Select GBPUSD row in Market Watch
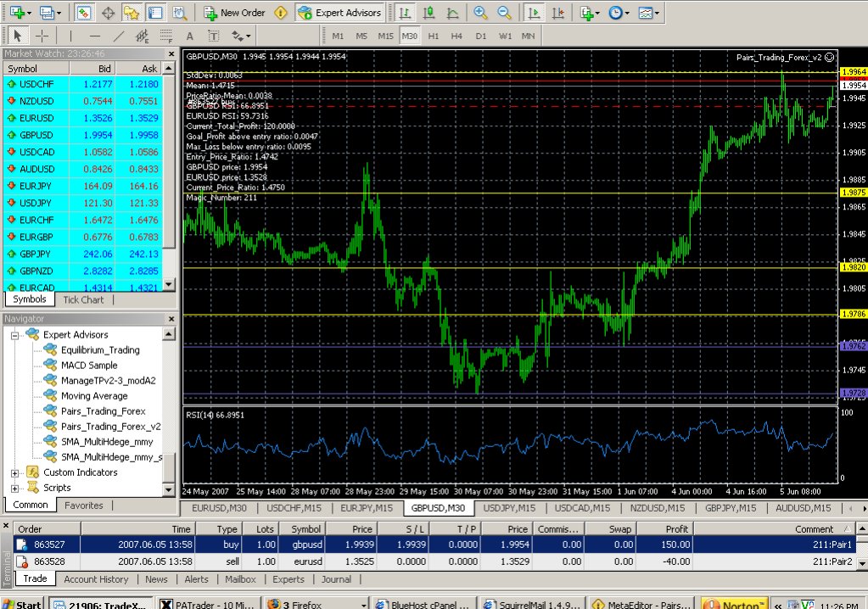The image size is (868, 609). pyautogui.click(x=83, y=135)
